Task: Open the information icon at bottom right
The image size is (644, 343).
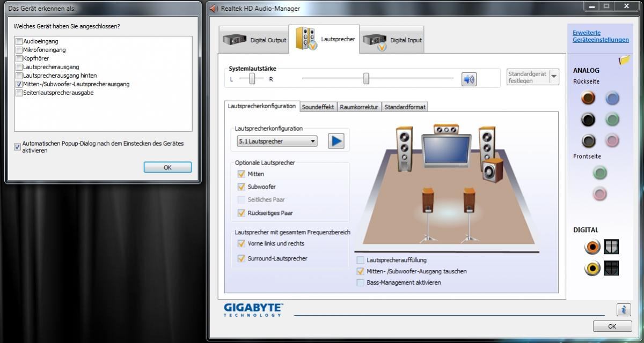Action: (624, 309)
